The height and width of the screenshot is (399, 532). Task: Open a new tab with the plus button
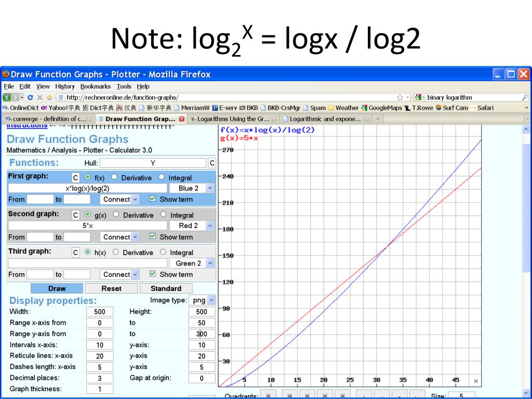(378, 119)
